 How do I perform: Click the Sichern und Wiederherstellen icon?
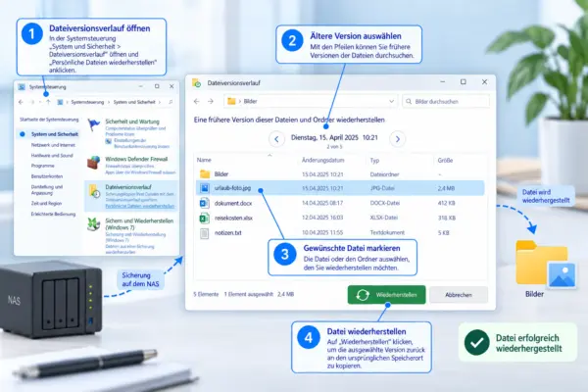(93, 224)
